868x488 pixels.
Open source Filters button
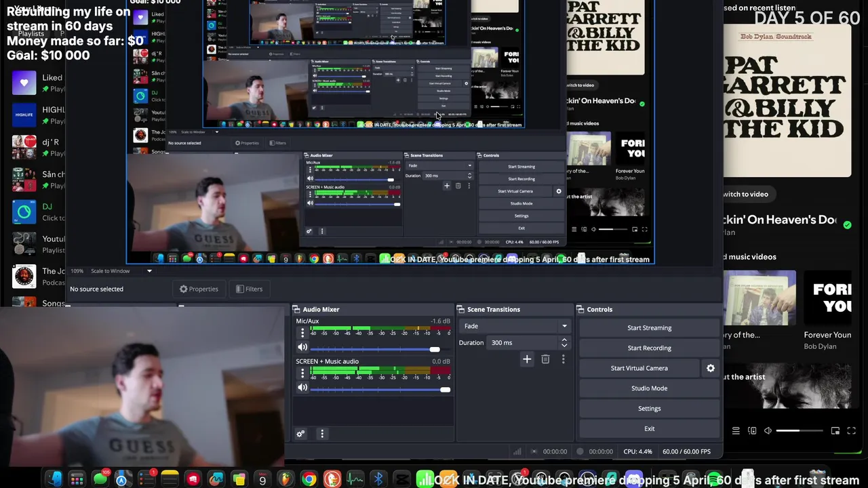pyautogui.click(x=249, y=289)
